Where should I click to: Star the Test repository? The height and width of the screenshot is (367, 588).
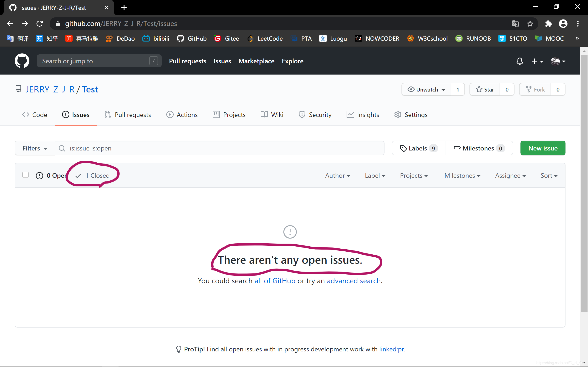[485, 89]
